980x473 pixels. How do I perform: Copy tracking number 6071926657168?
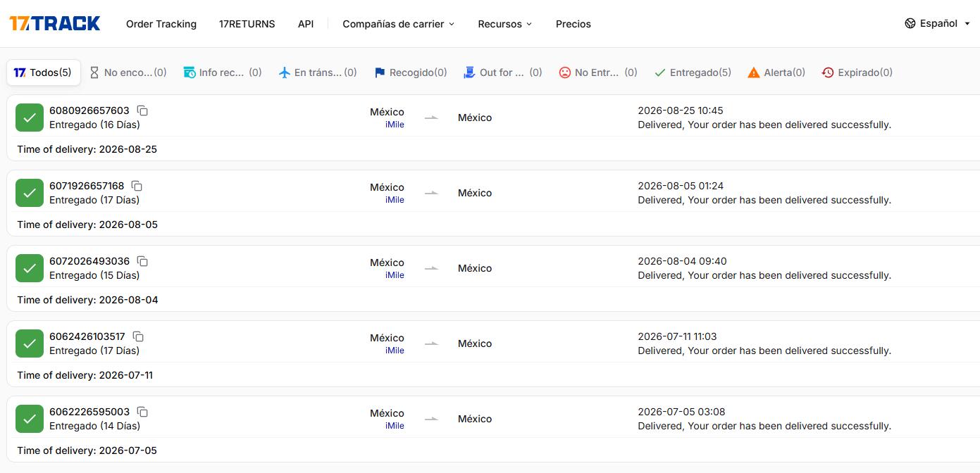[x=137, y=186]
